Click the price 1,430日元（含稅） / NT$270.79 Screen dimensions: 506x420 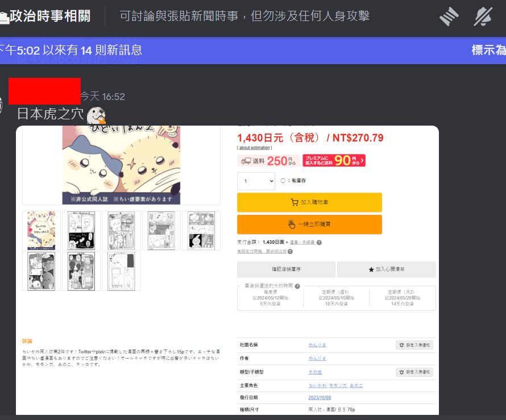tap(310, 138)
